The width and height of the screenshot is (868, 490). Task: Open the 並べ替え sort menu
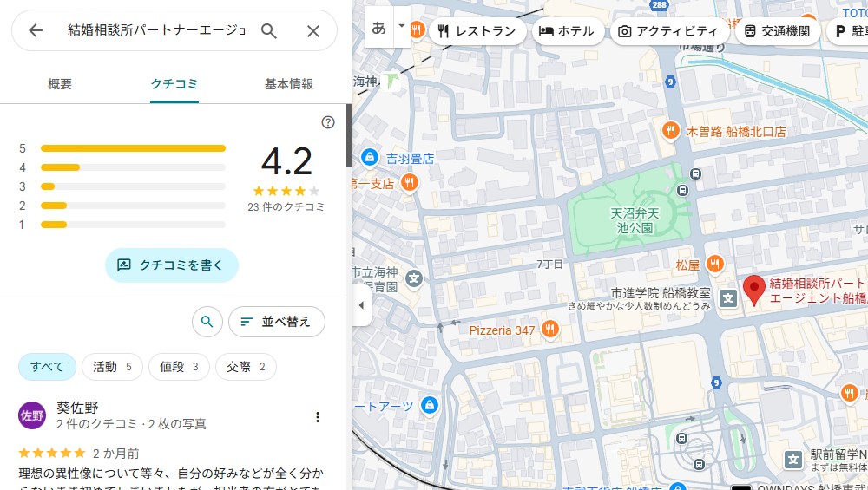pos(276,322)
